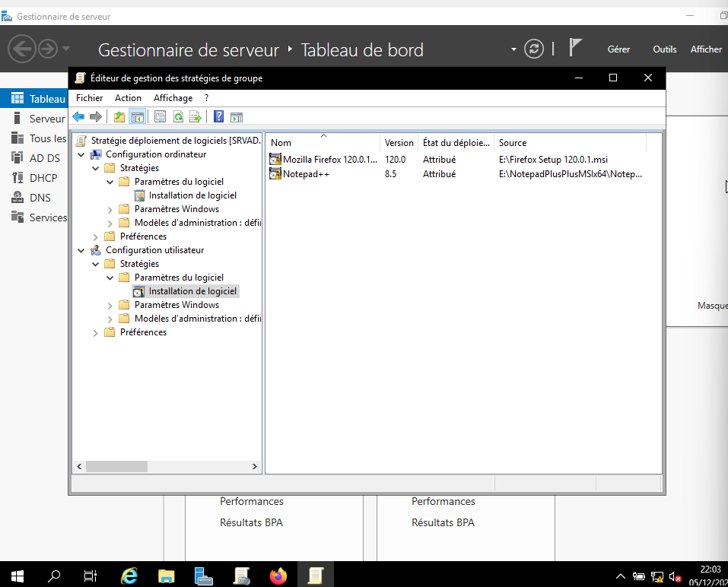The image size is (728, 587).
Task: Expand Paramètres Windows under Configuration utilisateur
Action: click(x=110, y=305)
